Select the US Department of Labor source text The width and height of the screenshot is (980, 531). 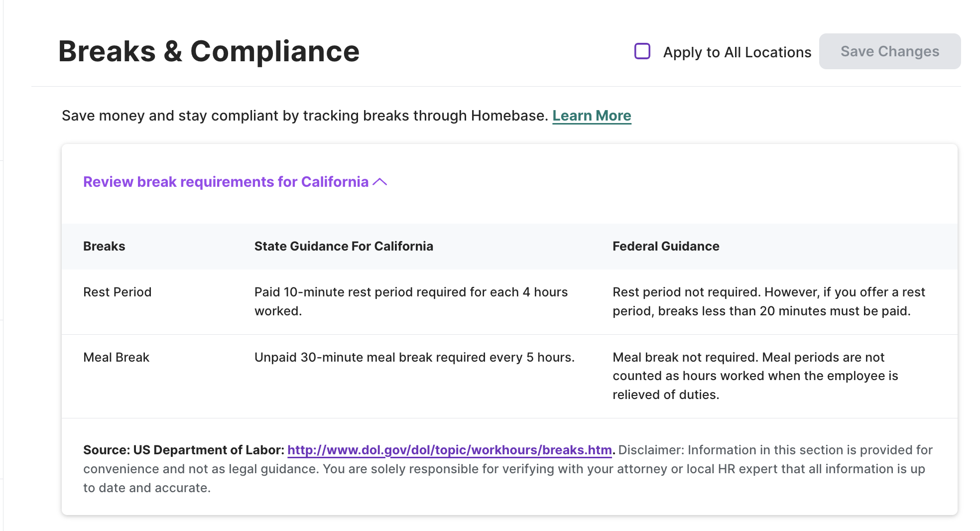(x=182, y=449)
